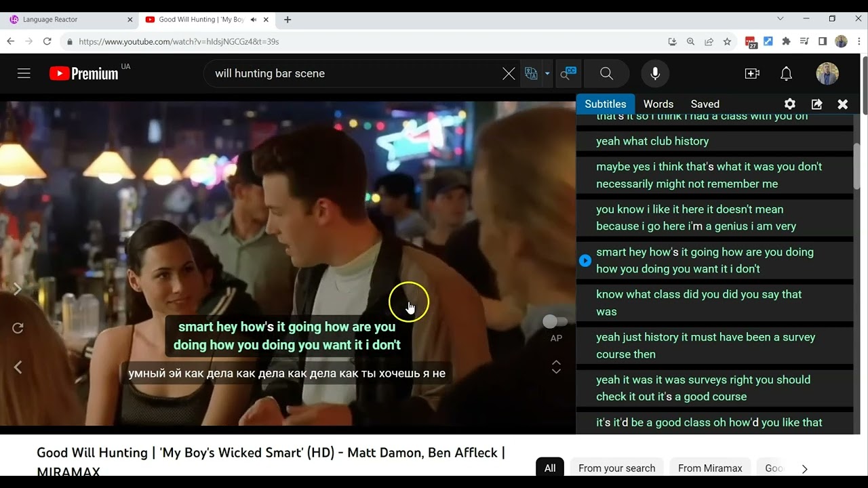Start voice search with microphone
This screenshot has height=488, width=868.
point(655,73)
